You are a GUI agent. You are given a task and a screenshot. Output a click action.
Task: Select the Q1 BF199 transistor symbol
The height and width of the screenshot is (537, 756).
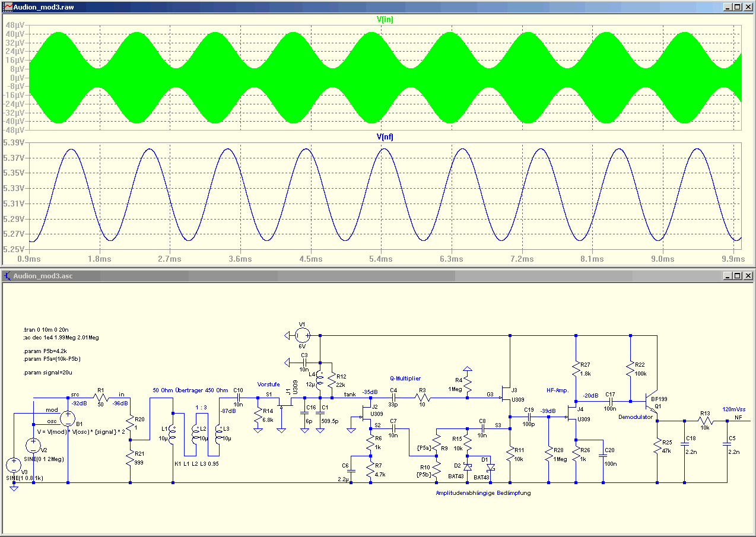[x=650, y=402]
